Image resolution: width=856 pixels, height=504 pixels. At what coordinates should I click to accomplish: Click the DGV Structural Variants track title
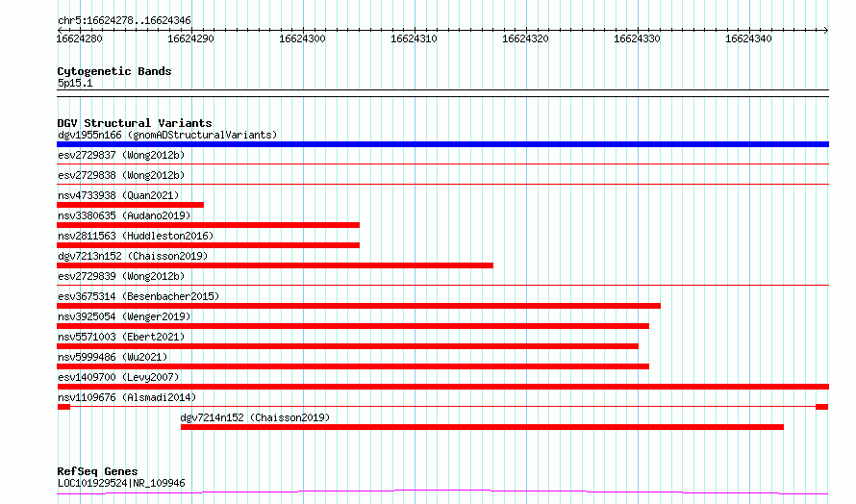(135, 123)
